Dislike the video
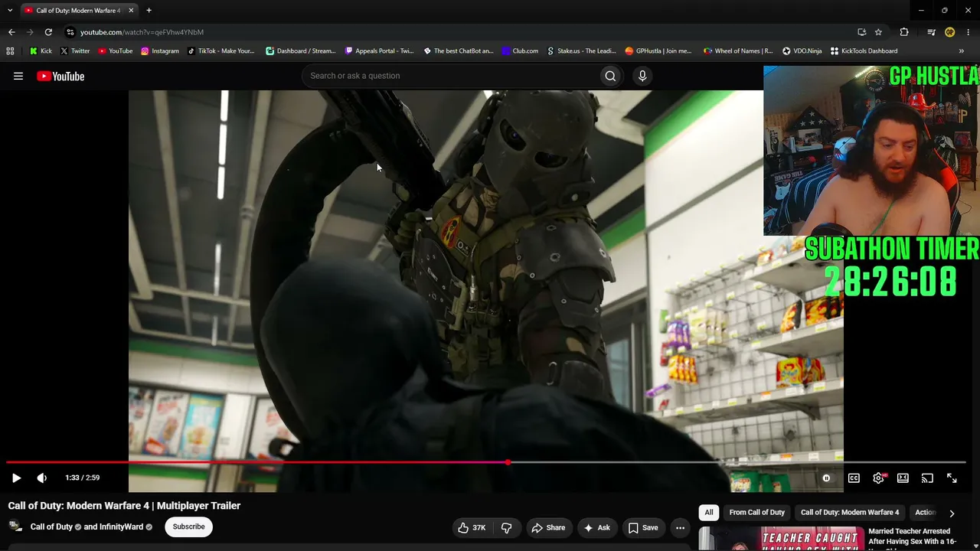 (506, 527)
